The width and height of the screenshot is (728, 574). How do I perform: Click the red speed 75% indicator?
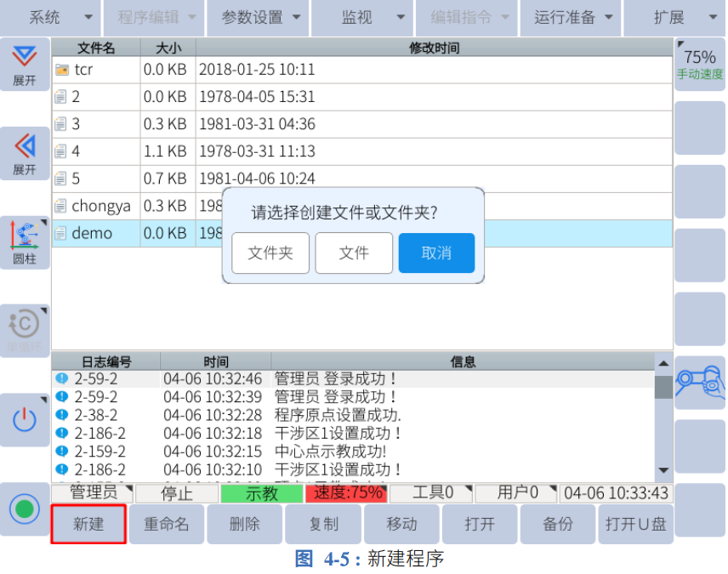point(346,493)
